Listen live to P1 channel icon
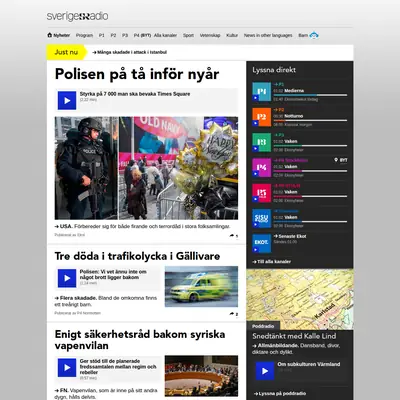 (262, 92)
